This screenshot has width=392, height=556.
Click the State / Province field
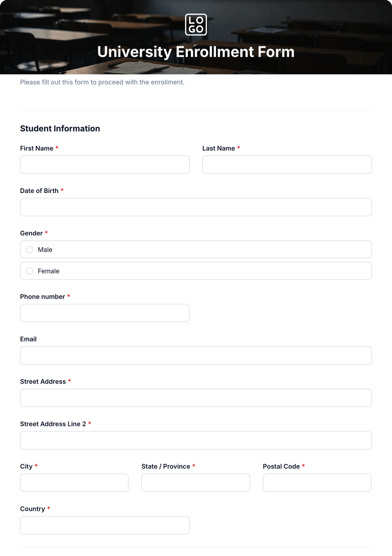[196, 483]
